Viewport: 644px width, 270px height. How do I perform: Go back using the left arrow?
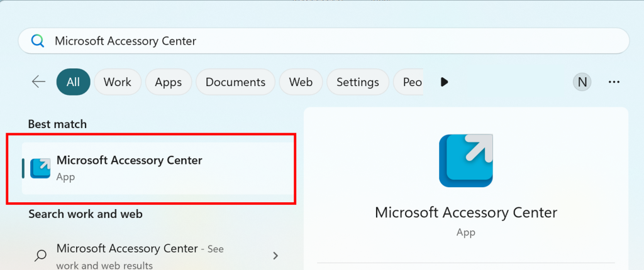tap(38, 82)
